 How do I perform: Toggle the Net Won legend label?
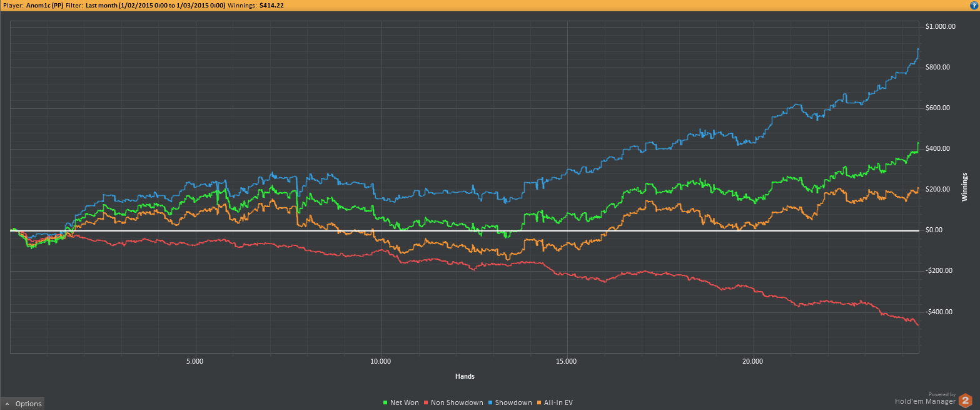(404, 403)
